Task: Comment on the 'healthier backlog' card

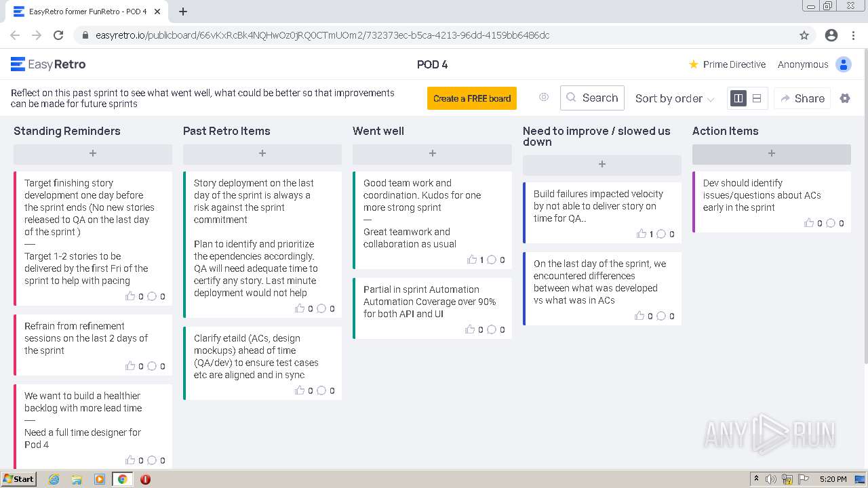Action: (x=152, y=460)
